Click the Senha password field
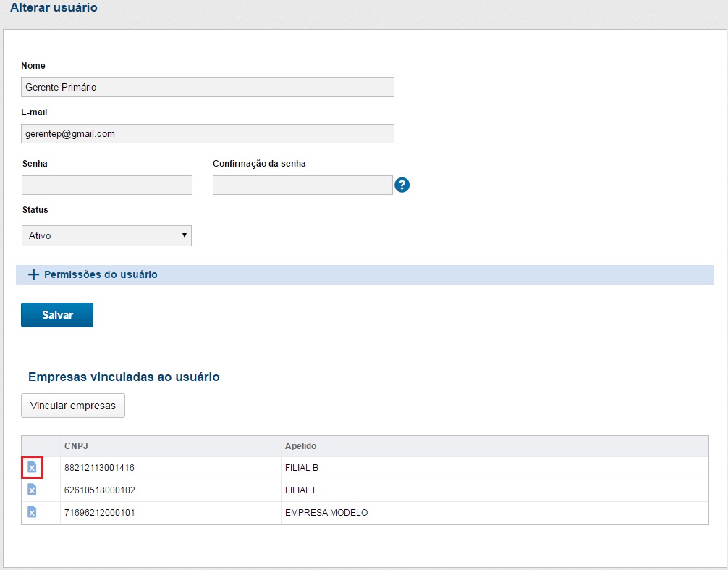The width and height of the screenshot is (728, 570). 107,185
